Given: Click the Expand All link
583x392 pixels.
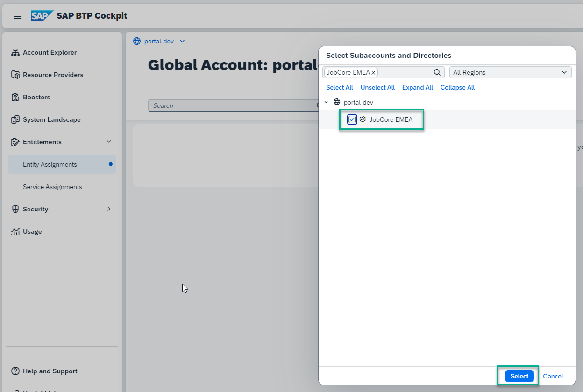Looking at the screenshot, I should [x=418, y=87].
